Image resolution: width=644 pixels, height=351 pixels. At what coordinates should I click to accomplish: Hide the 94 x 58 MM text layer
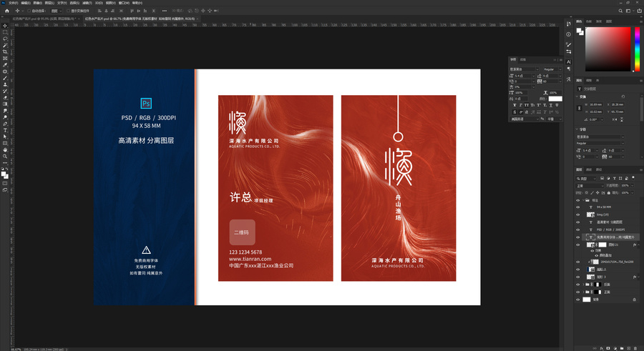click(578, 207)
